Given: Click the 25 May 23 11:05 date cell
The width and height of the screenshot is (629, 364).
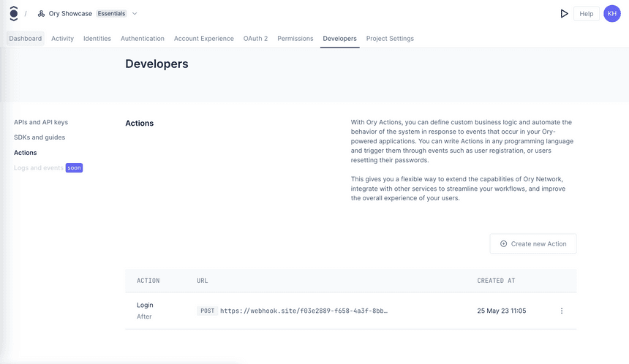Looking at the screenshot, I should click(502, 311).
